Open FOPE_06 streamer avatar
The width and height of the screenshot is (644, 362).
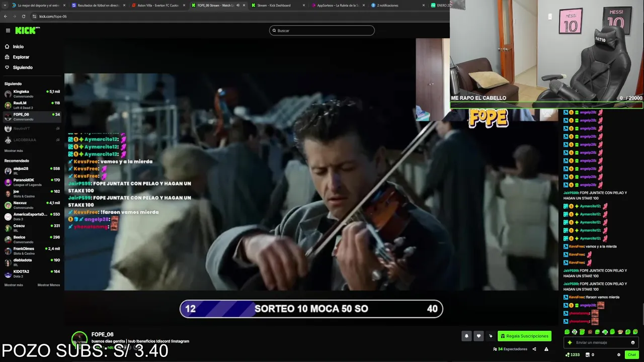tap(79, 339)
